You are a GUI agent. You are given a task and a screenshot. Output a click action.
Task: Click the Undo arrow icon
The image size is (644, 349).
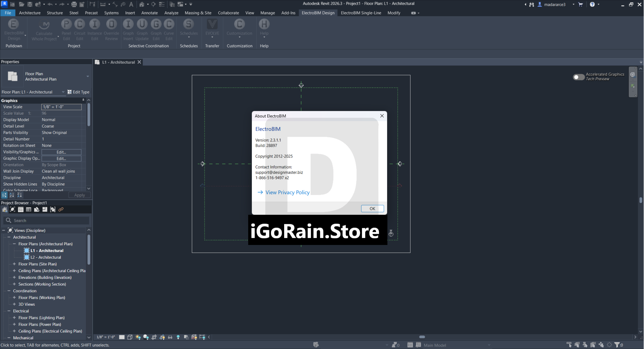[x=50, y=4]
